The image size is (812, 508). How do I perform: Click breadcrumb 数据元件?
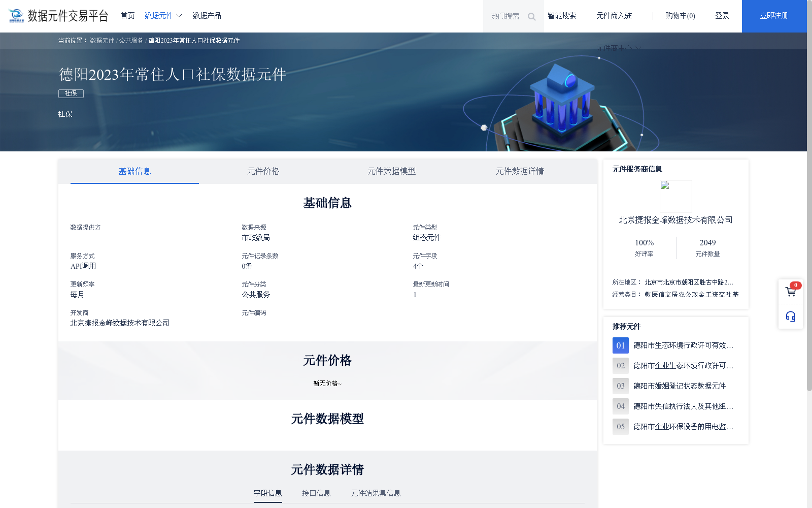click(x=102, y=41)
